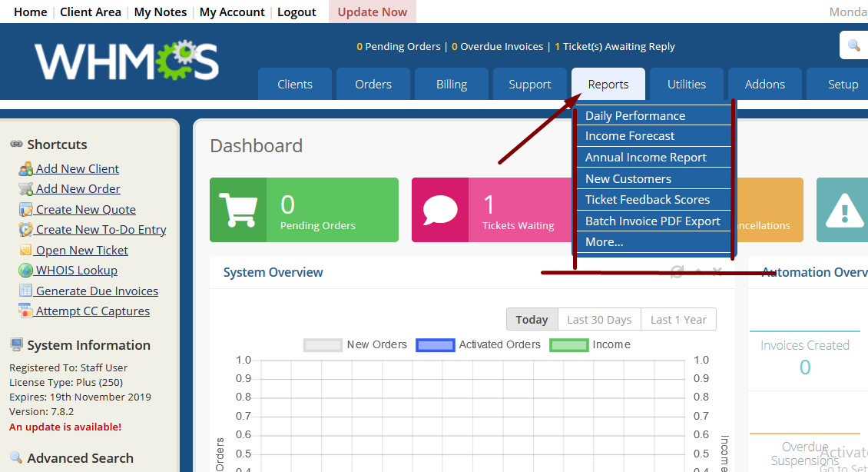Click the WHMCS logo

(127, 61)
